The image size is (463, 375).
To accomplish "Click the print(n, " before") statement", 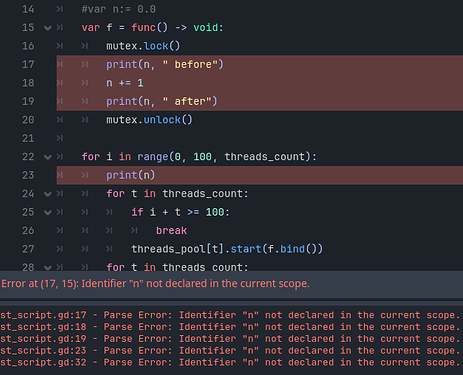I will tap(165, 64).
